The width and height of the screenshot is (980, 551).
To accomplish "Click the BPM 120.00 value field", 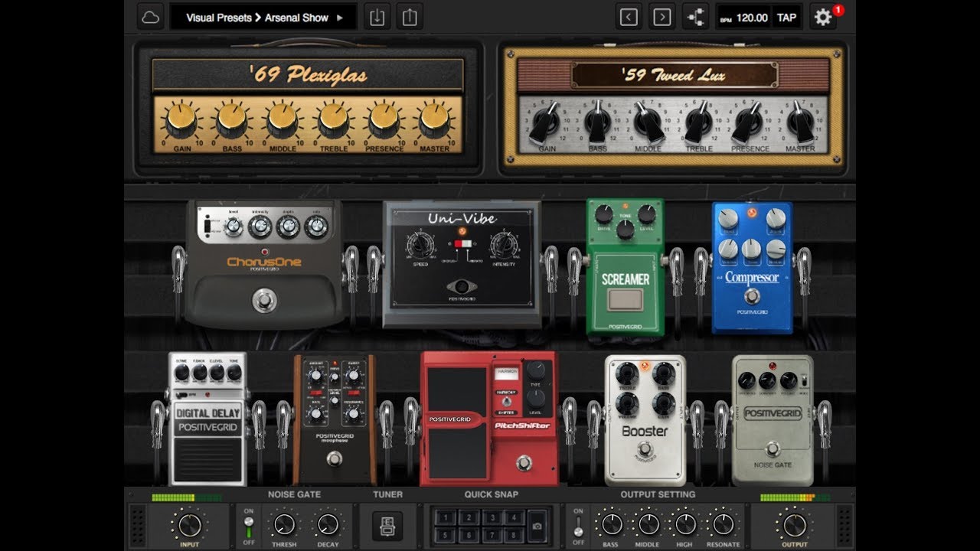I will pos(743,18).
